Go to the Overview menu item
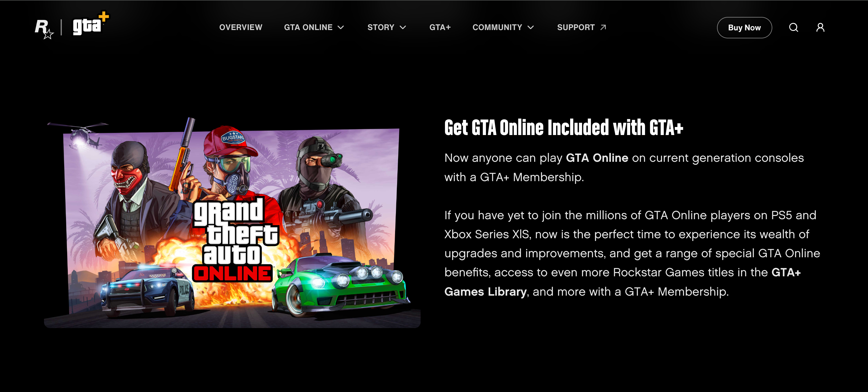 pyautogui.click(x=240, y=27)
